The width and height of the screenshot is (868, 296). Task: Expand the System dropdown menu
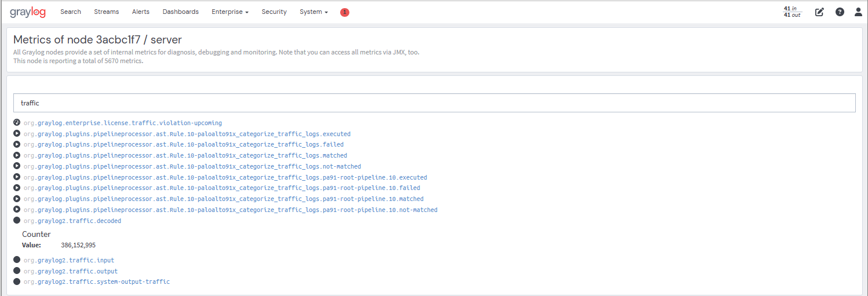point(313,12)
